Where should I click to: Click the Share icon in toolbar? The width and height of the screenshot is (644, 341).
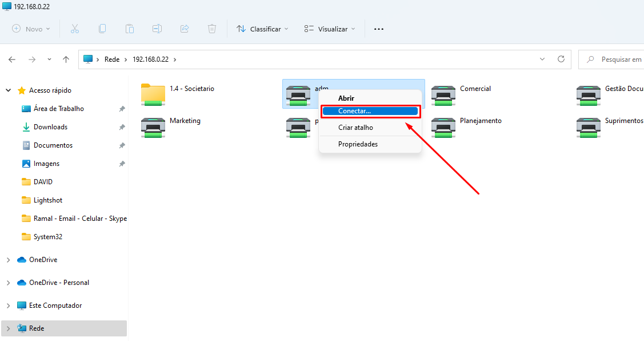click(185, 29)
